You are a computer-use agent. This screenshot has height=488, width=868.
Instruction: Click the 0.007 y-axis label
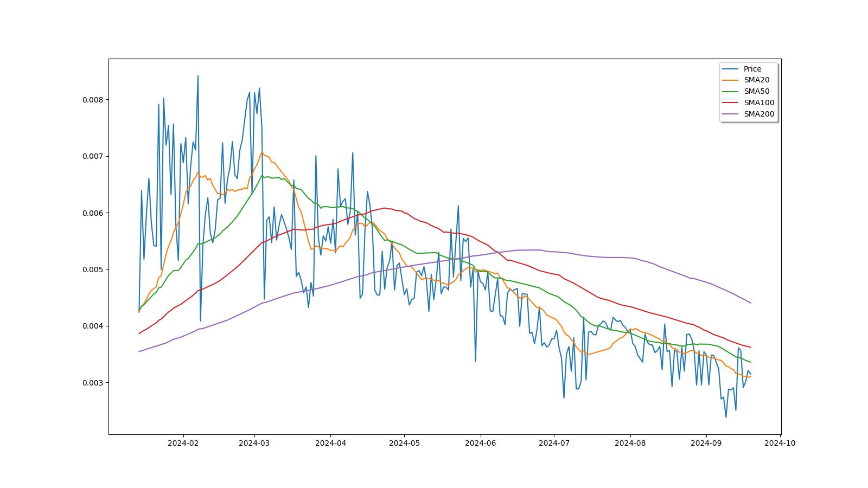coord(92,156)
